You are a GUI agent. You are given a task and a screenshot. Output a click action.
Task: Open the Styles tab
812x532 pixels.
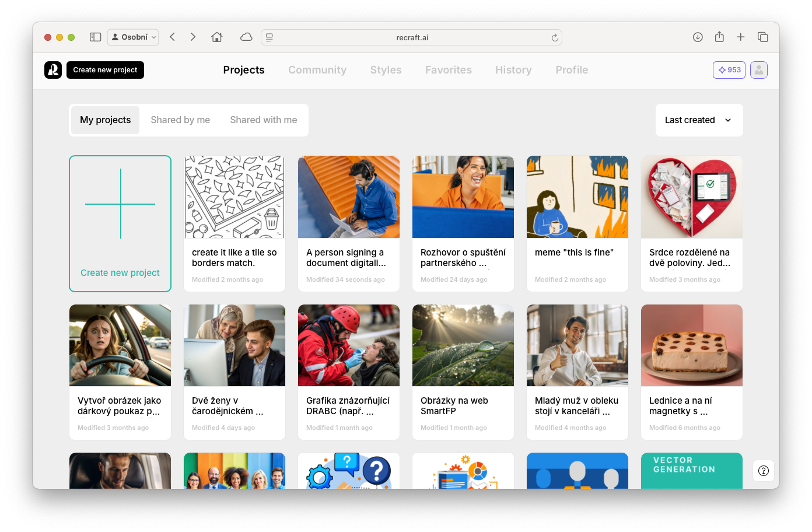pyautogui.click(x=386, y=70)
